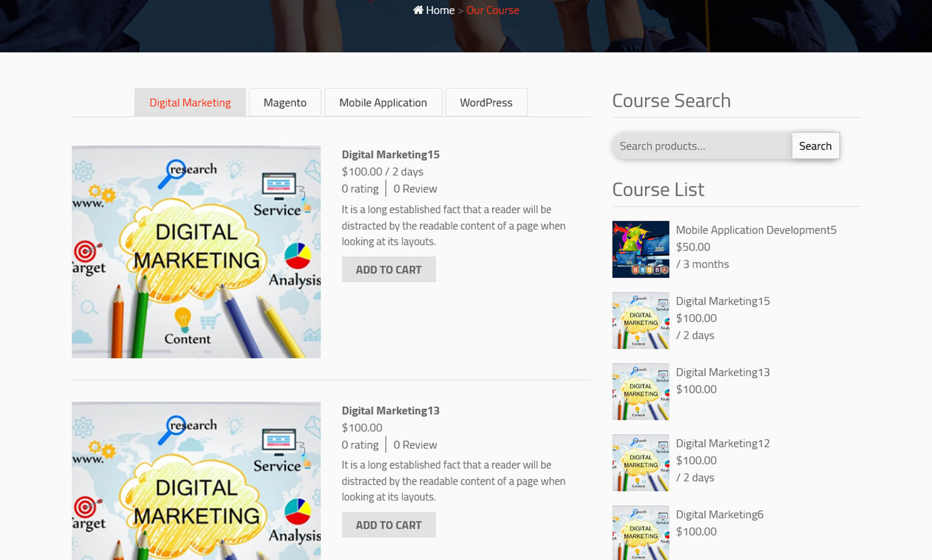The image size is (932, 560).
Task: Click the '0 Review' text for Digital Marketing13
Action: (x=415, y=445)
